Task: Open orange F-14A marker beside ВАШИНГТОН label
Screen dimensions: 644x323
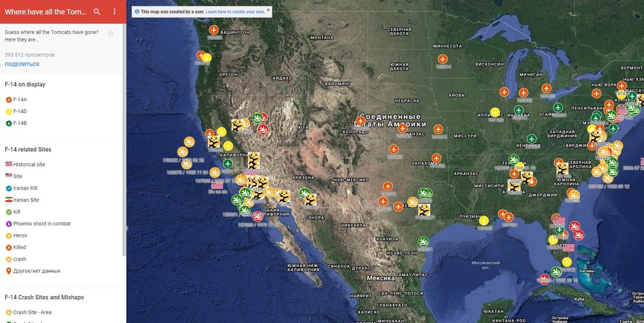Action: pyautogui.click(x=214, y=30)
